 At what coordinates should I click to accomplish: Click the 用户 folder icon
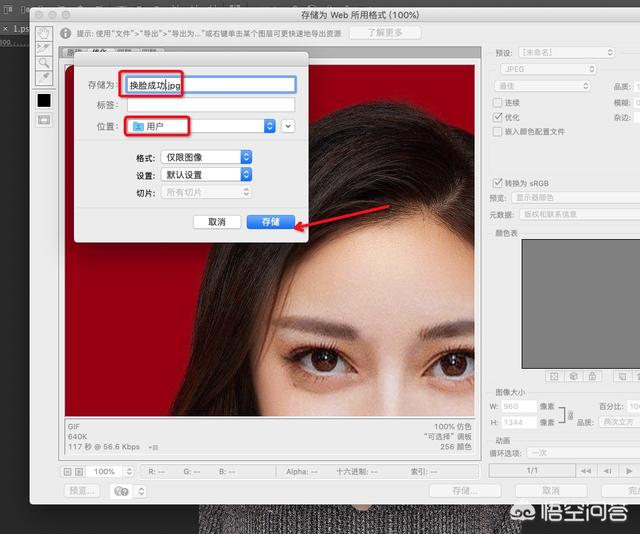pyautogui.click(x=138, y=126)
